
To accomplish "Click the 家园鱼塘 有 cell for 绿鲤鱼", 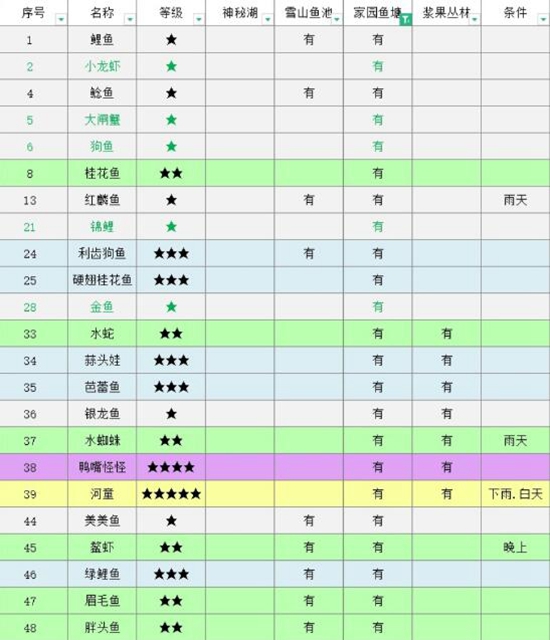I will click(x=378, y=574).
